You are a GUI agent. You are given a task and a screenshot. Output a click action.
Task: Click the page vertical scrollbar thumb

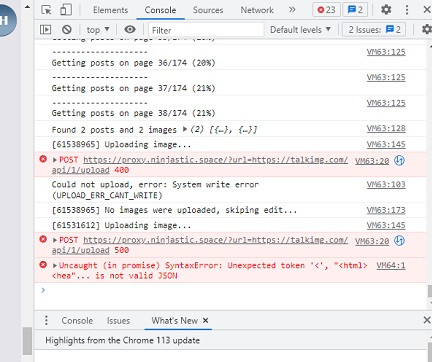[27, 341]
